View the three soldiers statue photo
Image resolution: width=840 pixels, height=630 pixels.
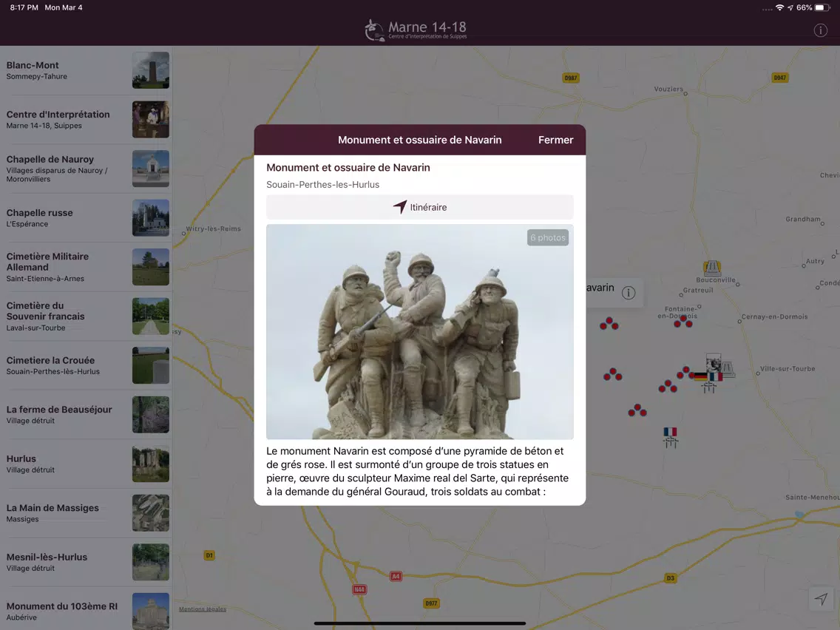pos(420,331)
